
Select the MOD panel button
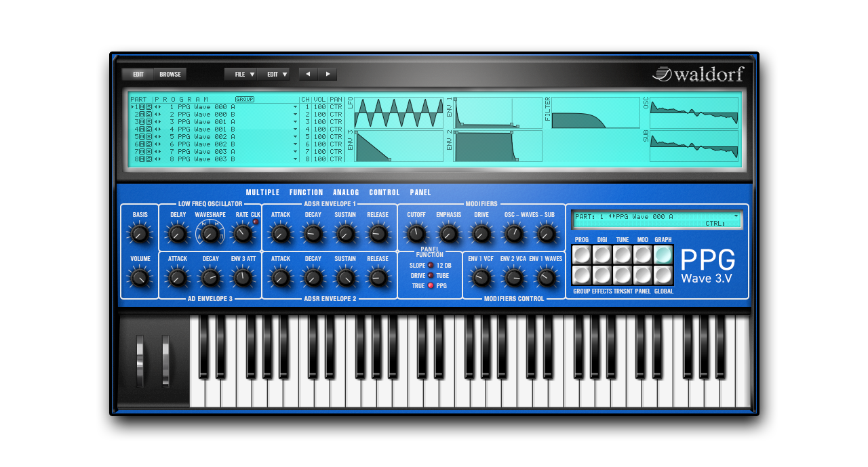click(643, 255)
